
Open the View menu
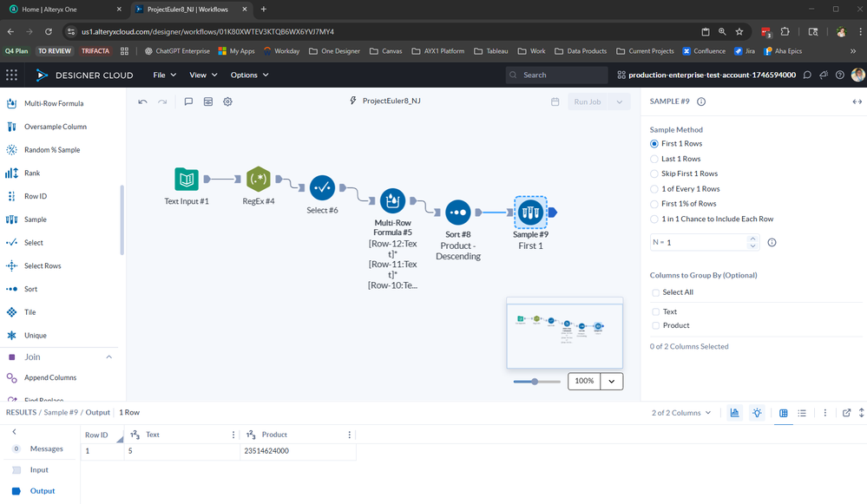point(203,75)
